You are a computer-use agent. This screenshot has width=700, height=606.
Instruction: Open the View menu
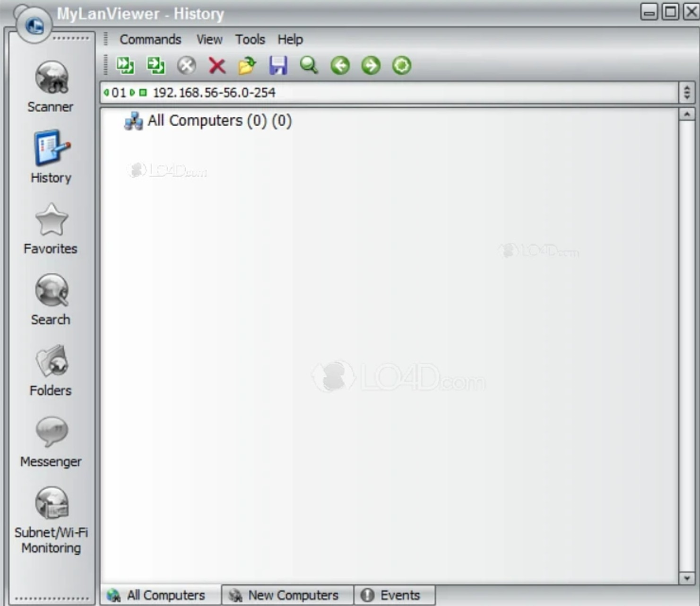coord(209,39)
